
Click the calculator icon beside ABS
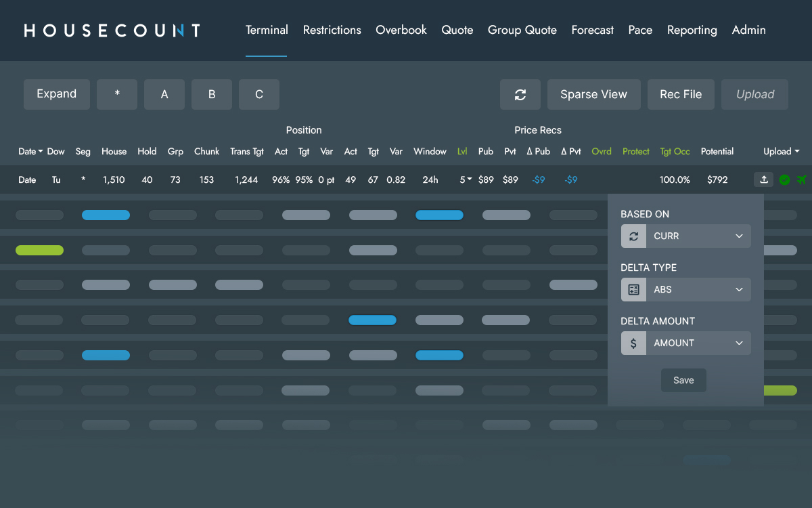click(633, 289)
